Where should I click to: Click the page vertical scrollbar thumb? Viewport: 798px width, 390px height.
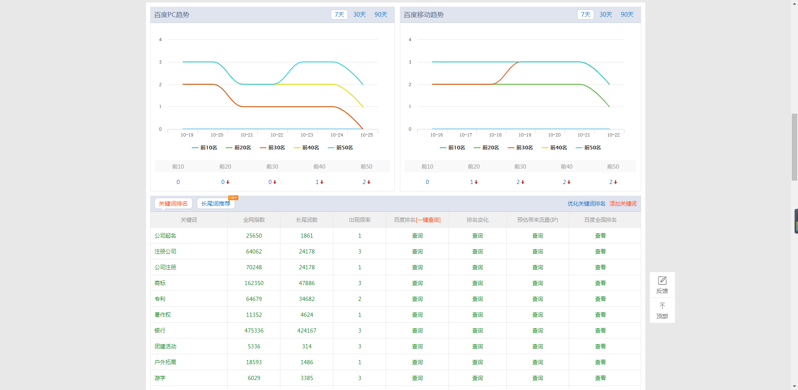click(x=794, y=147)
